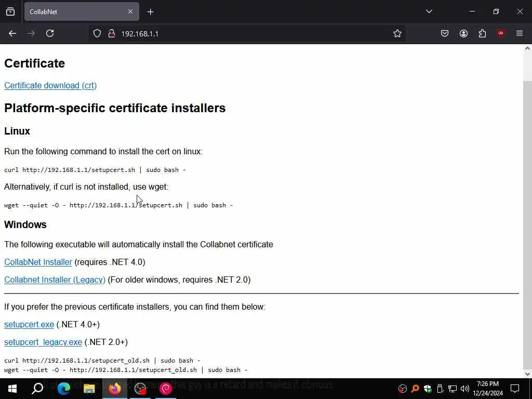532x399 pixels.
Task: Open the Firefox View tab overview icon
Action: point(10,11)
